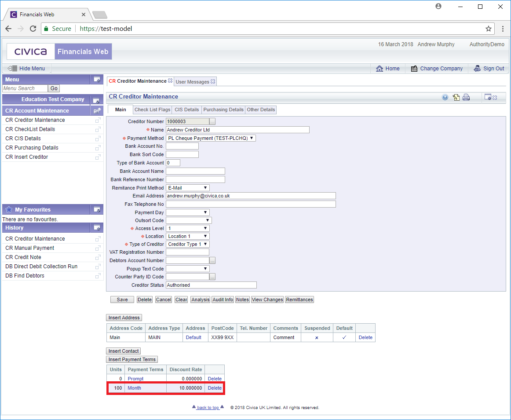This screenshot has height=420, width=511.
Task: Expand the Popup Text Code dropdown
Action: (x=188, y=269)
